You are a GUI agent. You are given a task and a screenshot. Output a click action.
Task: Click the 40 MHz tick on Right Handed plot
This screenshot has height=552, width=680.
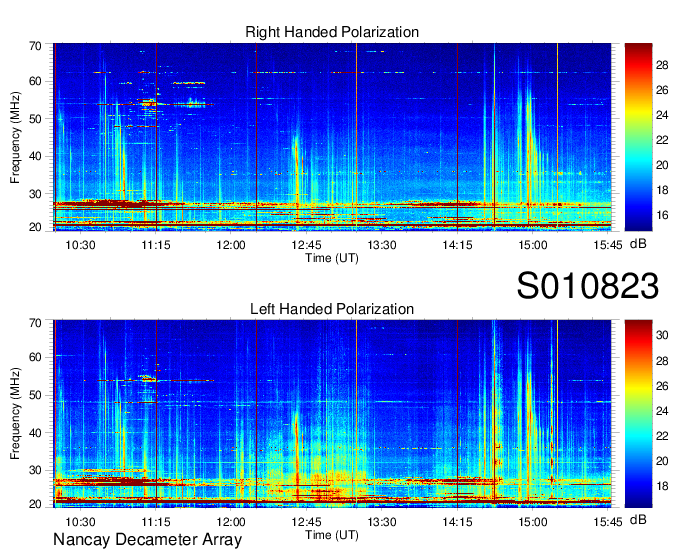tap(35, 157)
